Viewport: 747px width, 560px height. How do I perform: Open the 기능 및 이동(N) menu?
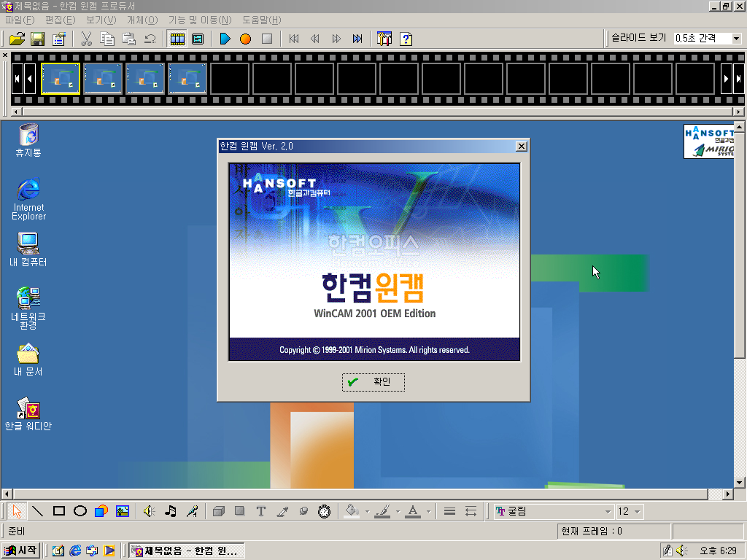pyautogui.click(x=200, y=20)
